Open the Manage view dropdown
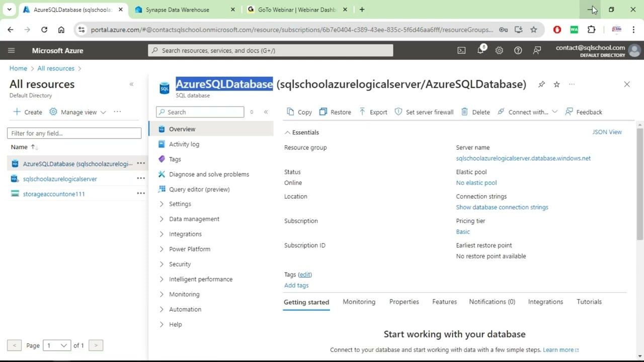The image size is (644, 362). (x=77, y=112)
